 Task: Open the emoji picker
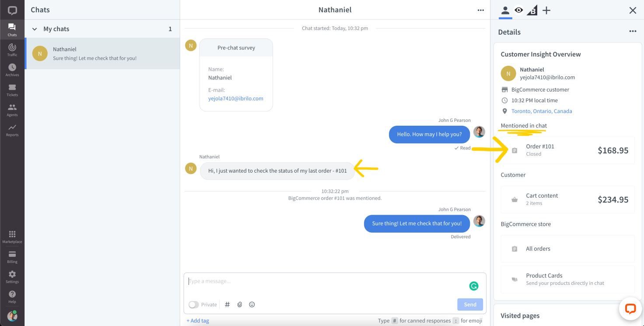click(x=252, y=305)
